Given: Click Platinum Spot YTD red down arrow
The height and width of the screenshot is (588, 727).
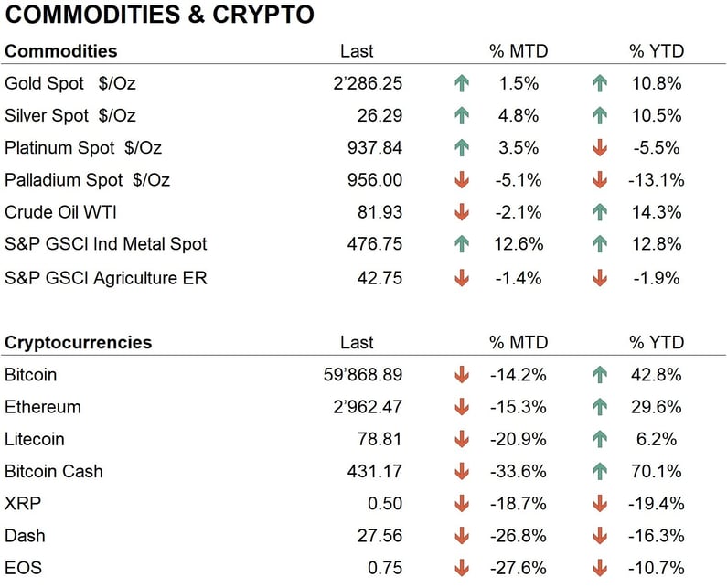Looking at the screenshot, I should (600, 148).
